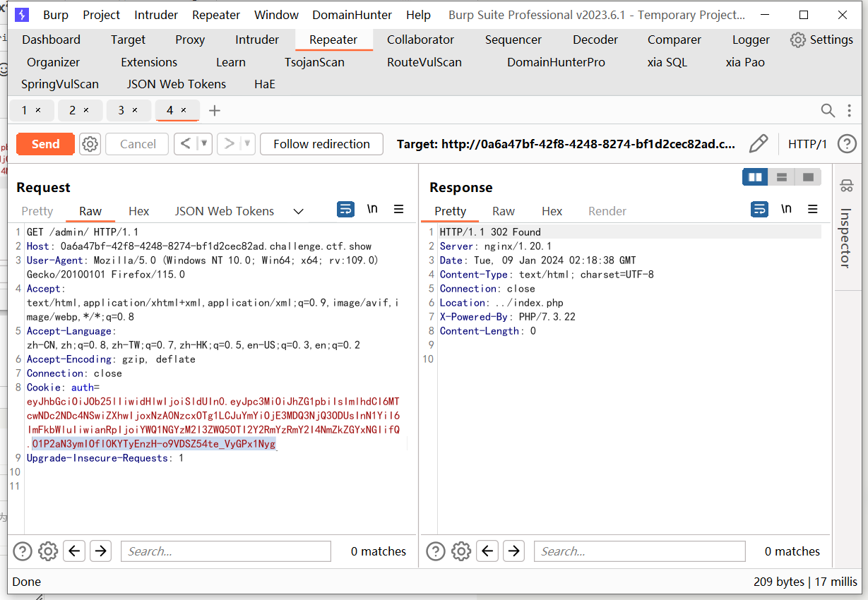This screenshot has width=868, height=600.
Task: Open Response search settings gear
Action: 461,551
